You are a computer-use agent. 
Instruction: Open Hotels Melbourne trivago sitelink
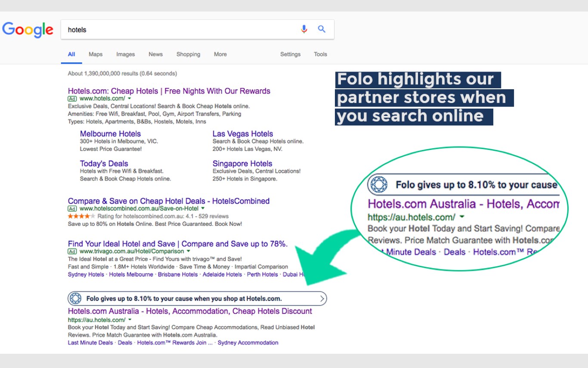point(131,274)
